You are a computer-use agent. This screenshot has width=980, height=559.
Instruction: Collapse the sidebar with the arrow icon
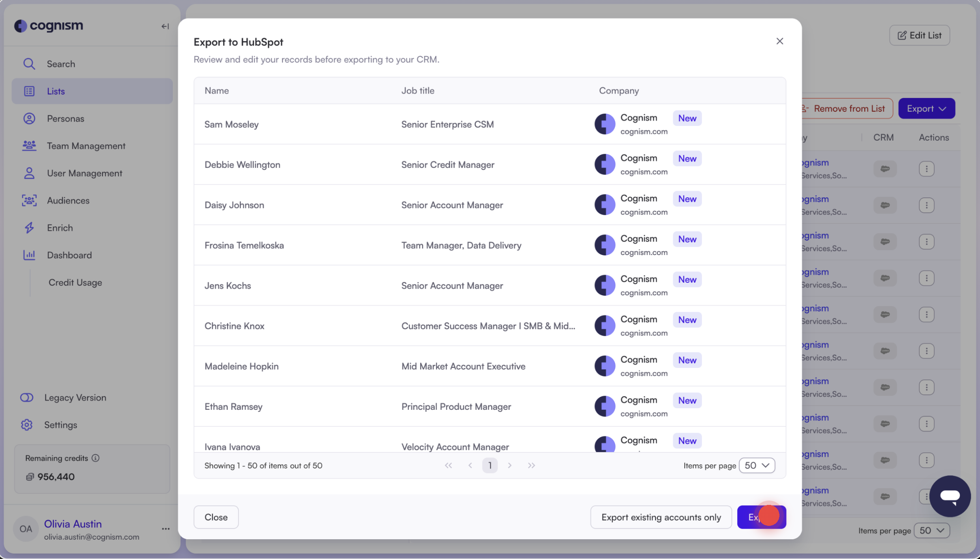click(x=165, y=26)
